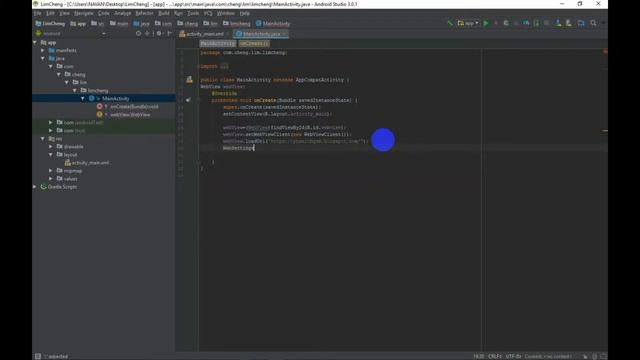Click the red error stripe mark in the editor
Image resolution: width=640 pixels, height=360 pixels.
point(605,51)
